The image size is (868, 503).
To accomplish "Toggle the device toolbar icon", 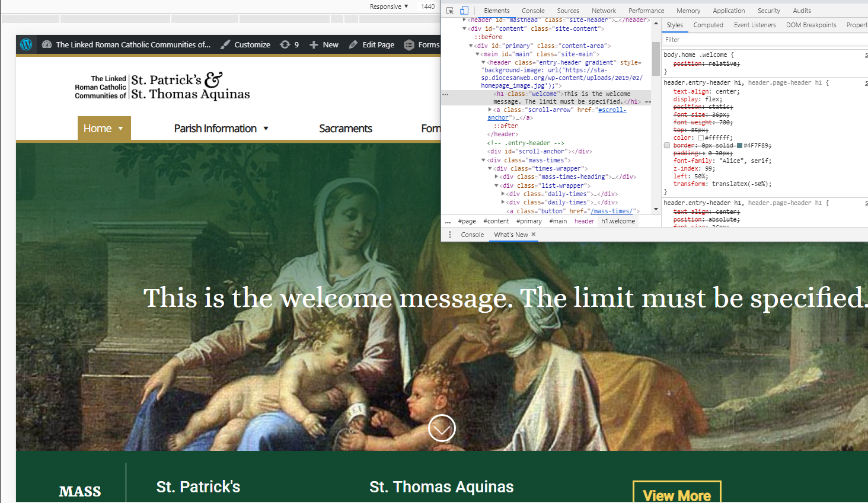I will click(x=464, y=11).
